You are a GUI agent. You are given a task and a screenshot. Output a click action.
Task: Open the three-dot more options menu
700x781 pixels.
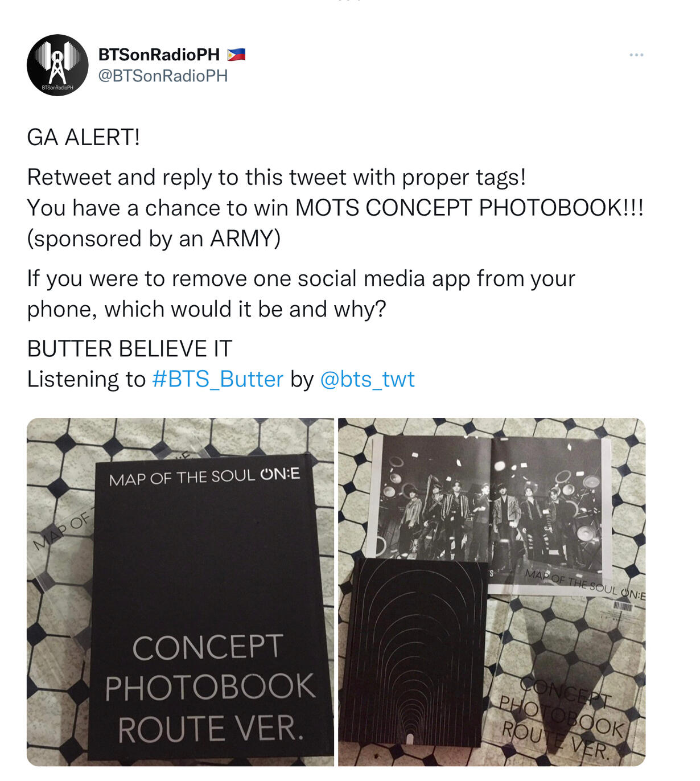click(x=636, y=55)
